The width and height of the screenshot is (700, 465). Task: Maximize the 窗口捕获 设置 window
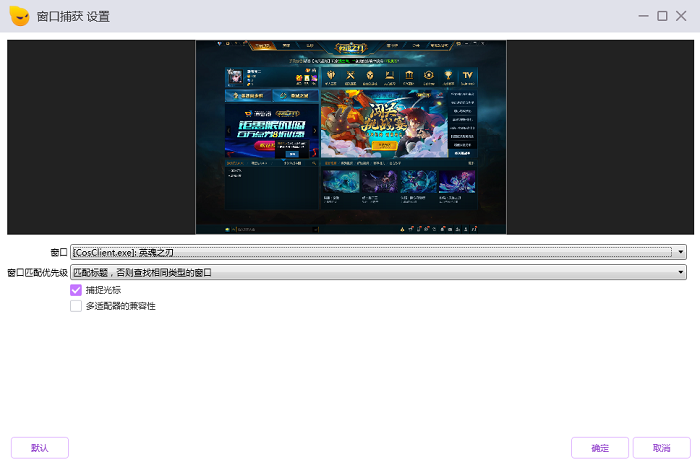click(662, 16)
